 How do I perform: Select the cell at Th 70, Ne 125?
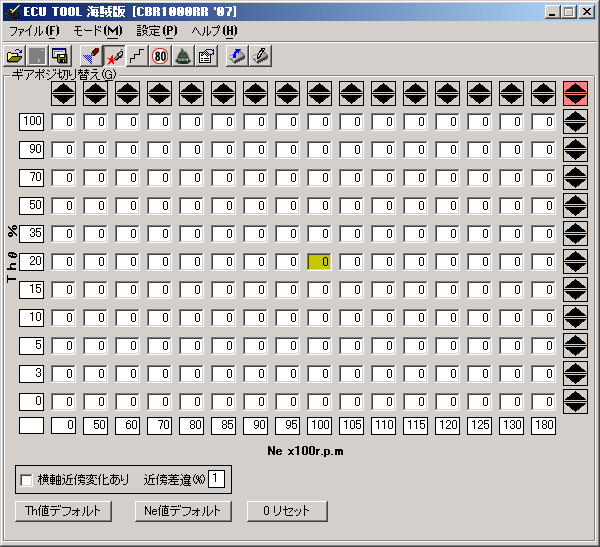click(479, 178)
